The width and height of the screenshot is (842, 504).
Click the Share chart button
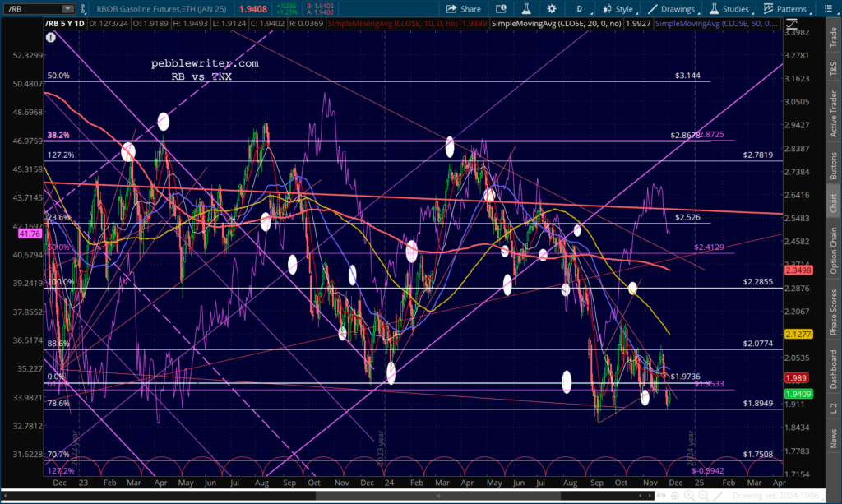click(x=464, y=8)
